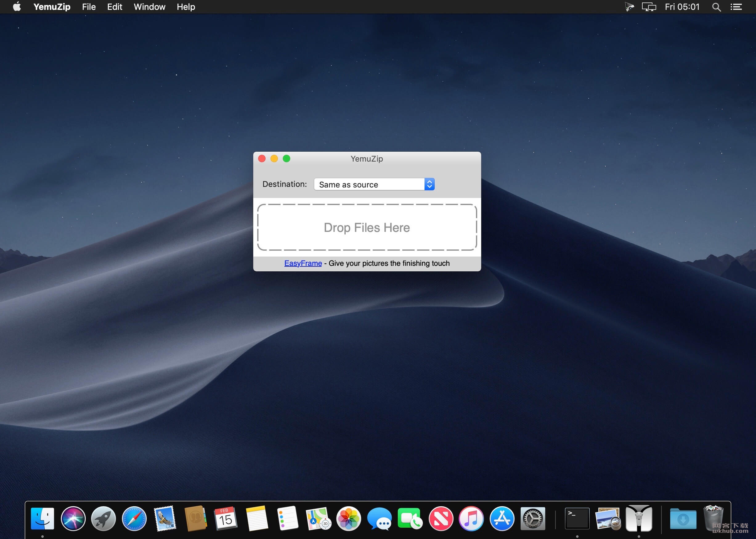Open the Help menu

coord(186,7)
